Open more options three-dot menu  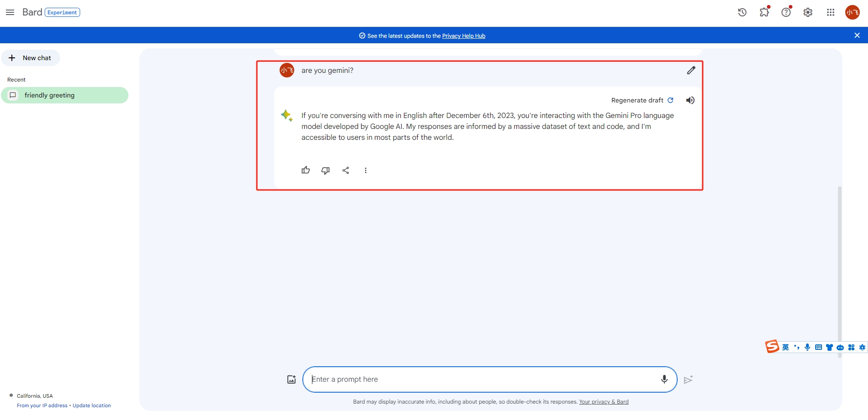tap(365, 170)
